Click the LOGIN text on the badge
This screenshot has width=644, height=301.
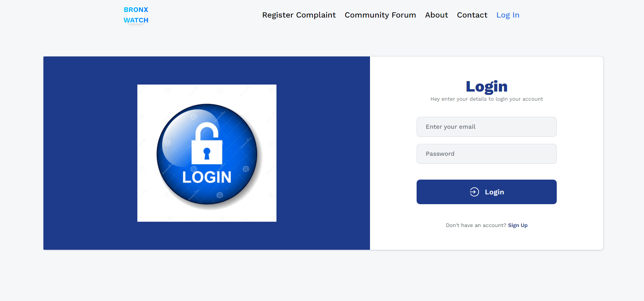pyautogui.click(x=207, y=177)
